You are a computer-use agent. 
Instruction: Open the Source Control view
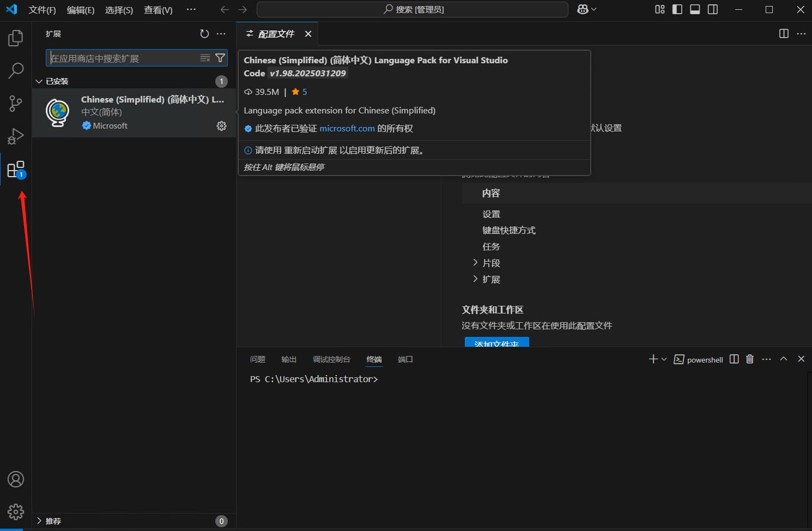(x=16, y=103)
